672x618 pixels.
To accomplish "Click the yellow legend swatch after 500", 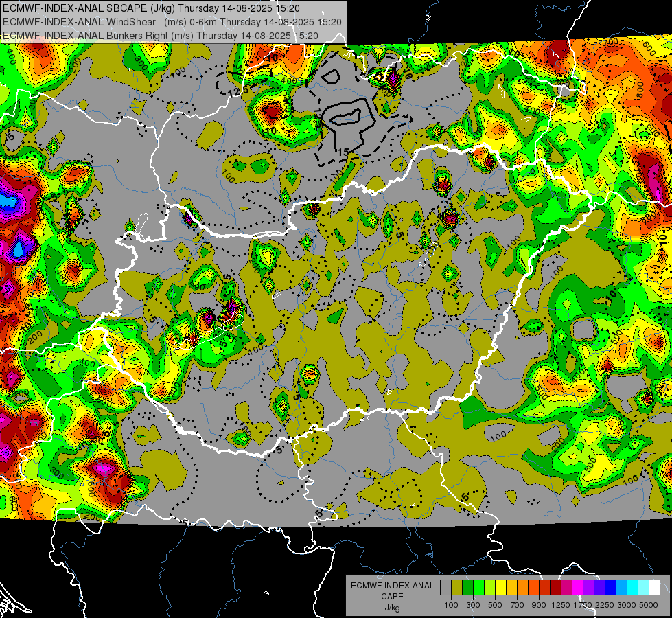I will pos(500,588).
